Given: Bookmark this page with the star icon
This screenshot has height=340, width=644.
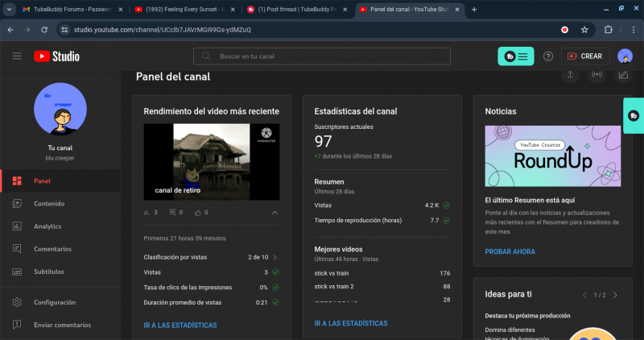Looking at the screenshot, I should [x=584, y=30].
